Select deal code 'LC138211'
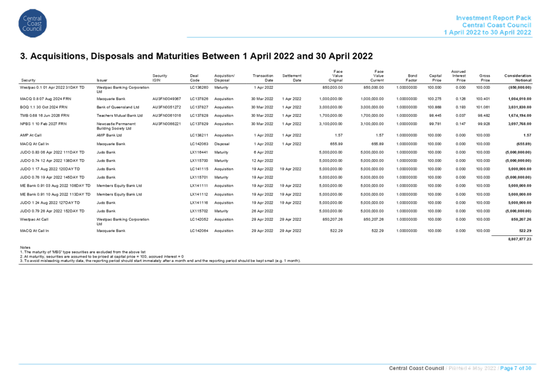The width and height of the screenshot is (555, 392). [199, 135]
